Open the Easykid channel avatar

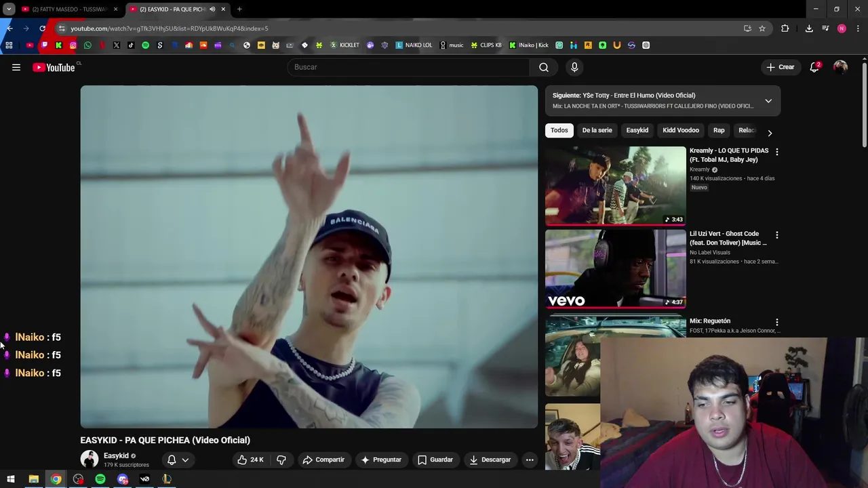click(x=90, y=460)
